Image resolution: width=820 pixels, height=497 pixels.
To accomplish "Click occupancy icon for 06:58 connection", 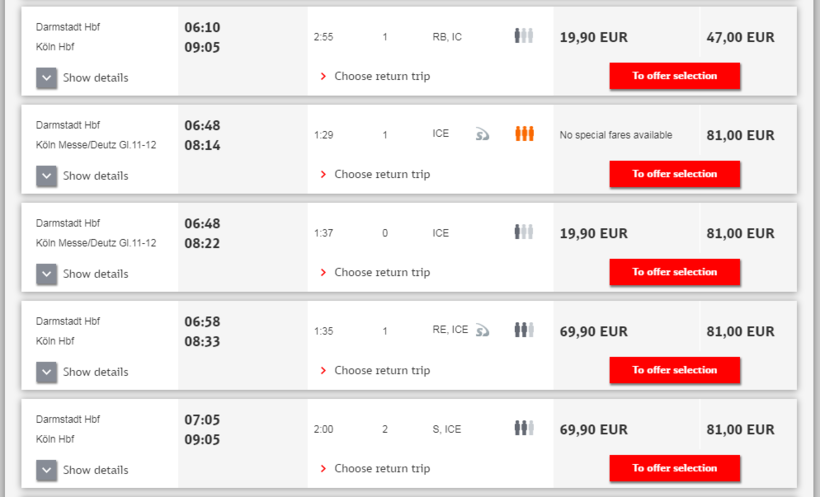I will [x=524, y=330].
